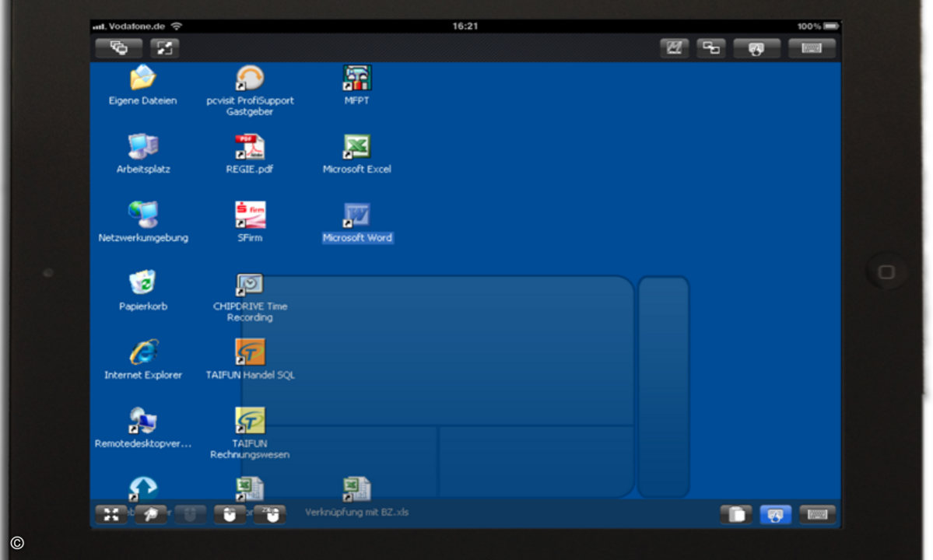Tap the vertical scroll strip beside the trackpad
Screen dimensions: 933x560
coord(664,387)
